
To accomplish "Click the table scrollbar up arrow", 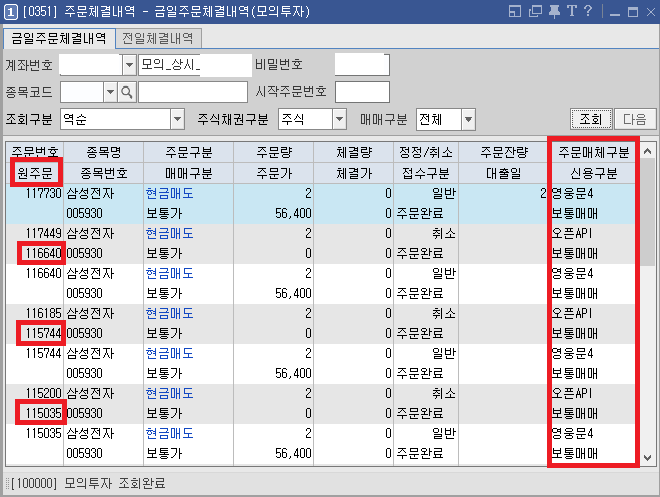I will (x=648, y=151).
